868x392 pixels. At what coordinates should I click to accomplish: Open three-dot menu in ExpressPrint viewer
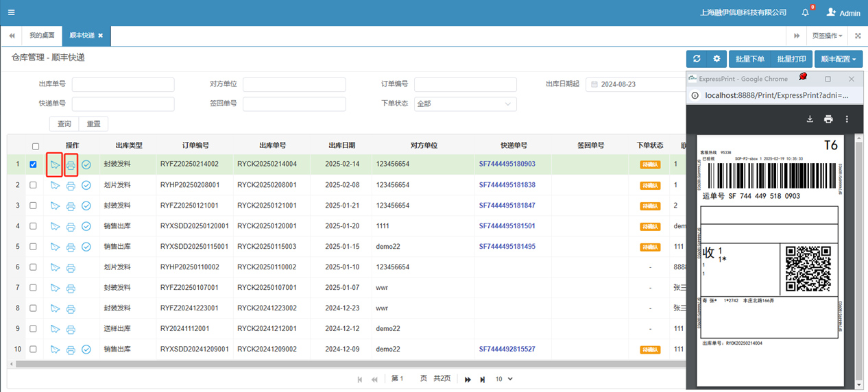pos(847,119)
